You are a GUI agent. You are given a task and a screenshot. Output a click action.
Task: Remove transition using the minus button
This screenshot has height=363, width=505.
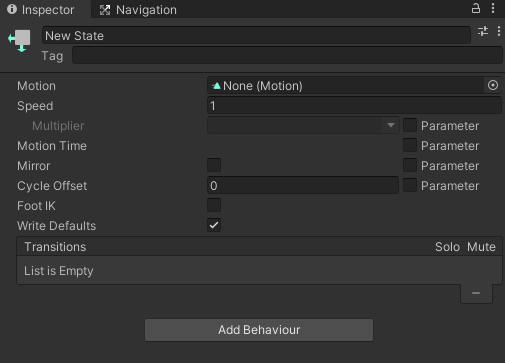pyautogui.click(x=476, y=293)
